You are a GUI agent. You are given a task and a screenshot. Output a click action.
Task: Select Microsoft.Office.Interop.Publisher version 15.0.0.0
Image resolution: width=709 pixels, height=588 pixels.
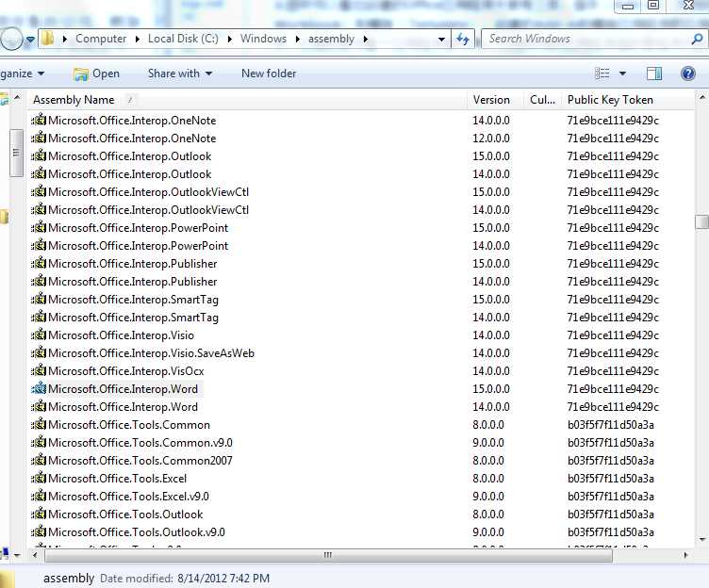[133, 264]
